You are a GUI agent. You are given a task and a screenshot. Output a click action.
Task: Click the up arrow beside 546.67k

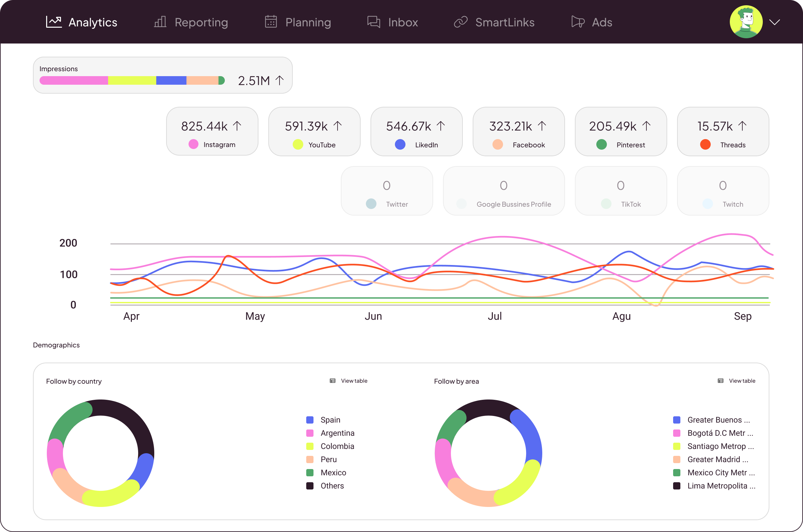pos(441,126)
